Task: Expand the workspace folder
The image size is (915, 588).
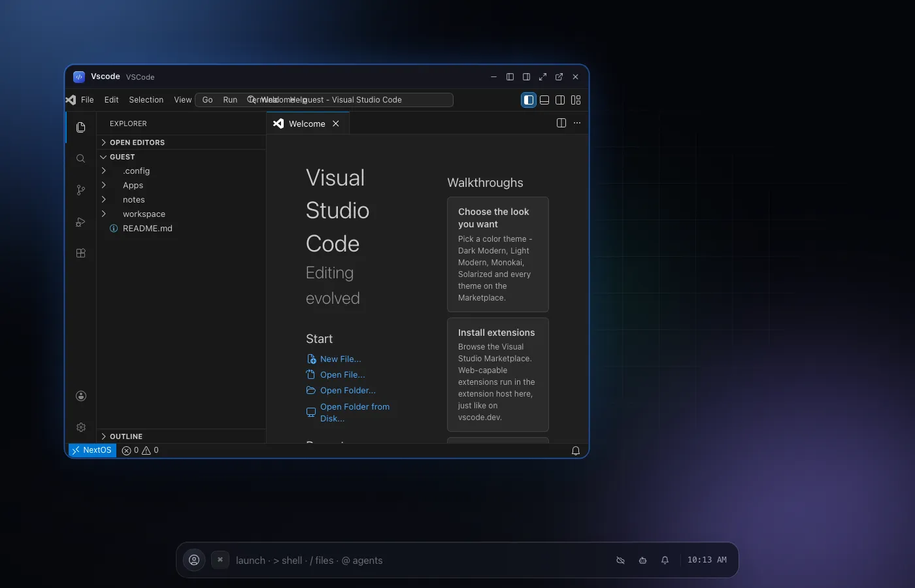Action: pyautogui.click(x=181, y=214)
